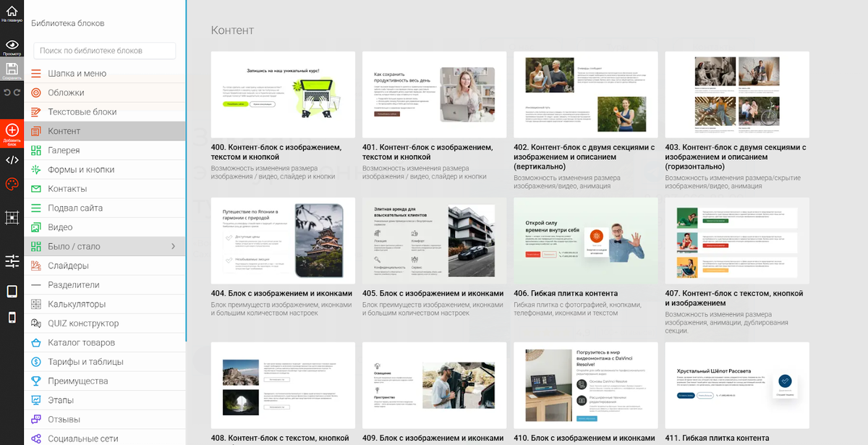Expand the Было / стало submenu arrow

(173, 247)
